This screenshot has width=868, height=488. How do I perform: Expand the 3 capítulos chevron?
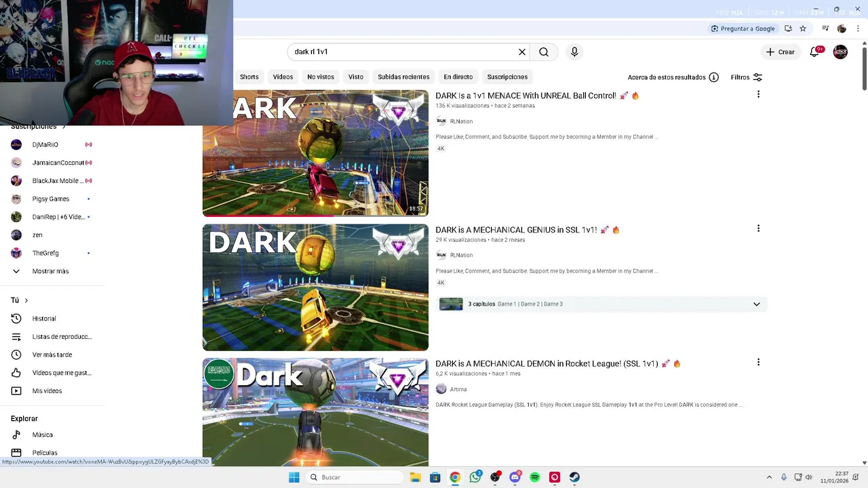click(757, 304)
